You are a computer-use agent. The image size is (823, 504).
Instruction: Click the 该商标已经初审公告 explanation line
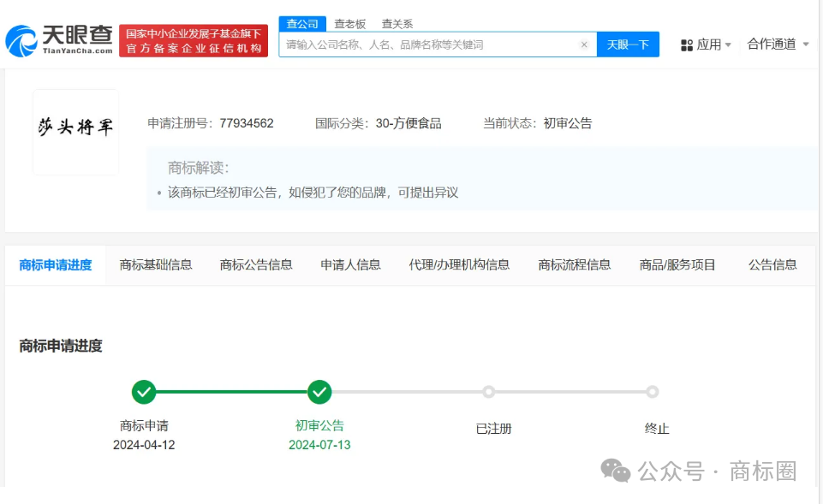(x=313, y=193)
